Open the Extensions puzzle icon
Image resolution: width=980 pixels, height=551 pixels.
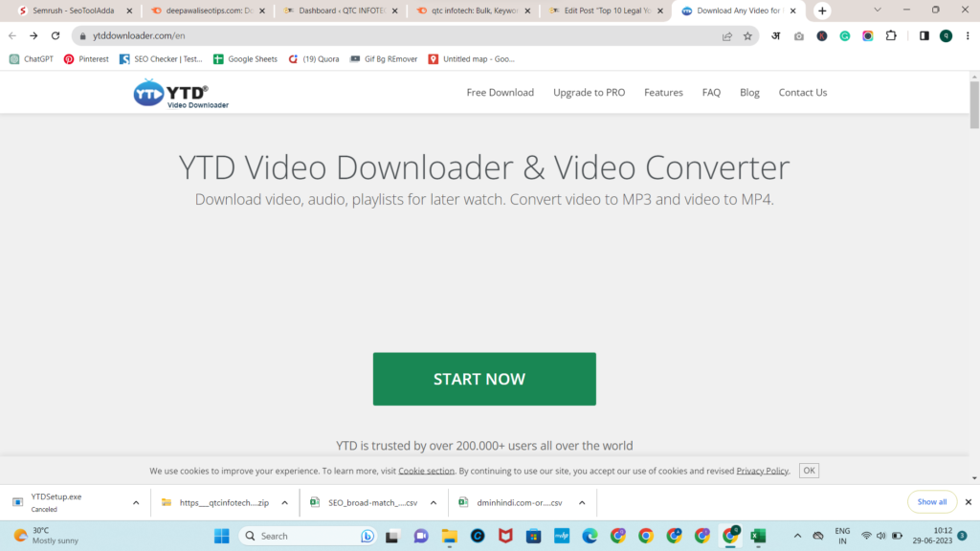pyautogui.click(x=891, y=35)
